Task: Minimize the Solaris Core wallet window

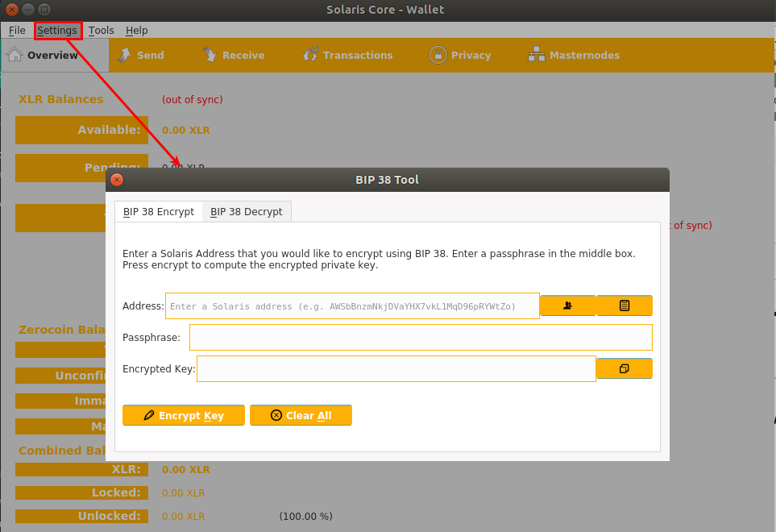Action: pyautogui.click(x=28, y=10)
